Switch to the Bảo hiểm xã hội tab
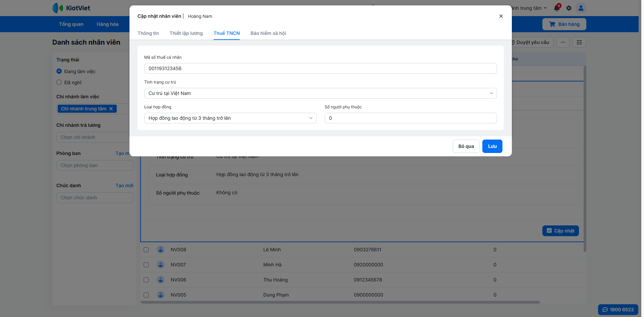The width and height of the screenshot is (644, 317). coord(268,33)
